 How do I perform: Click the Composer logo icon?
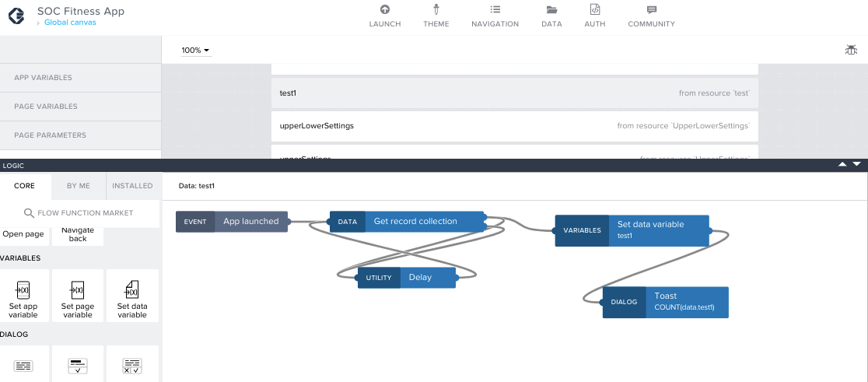click(x=17, y=16)
